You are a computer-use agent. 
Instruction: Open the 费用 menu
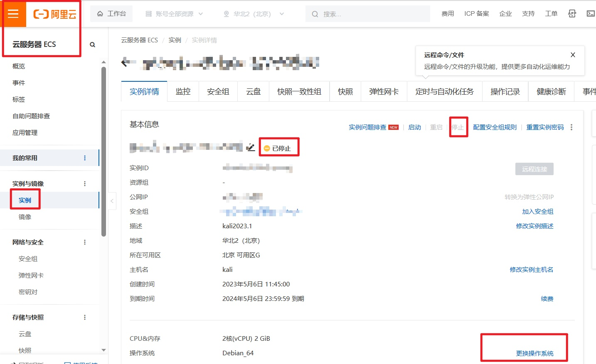coord(448,14)
